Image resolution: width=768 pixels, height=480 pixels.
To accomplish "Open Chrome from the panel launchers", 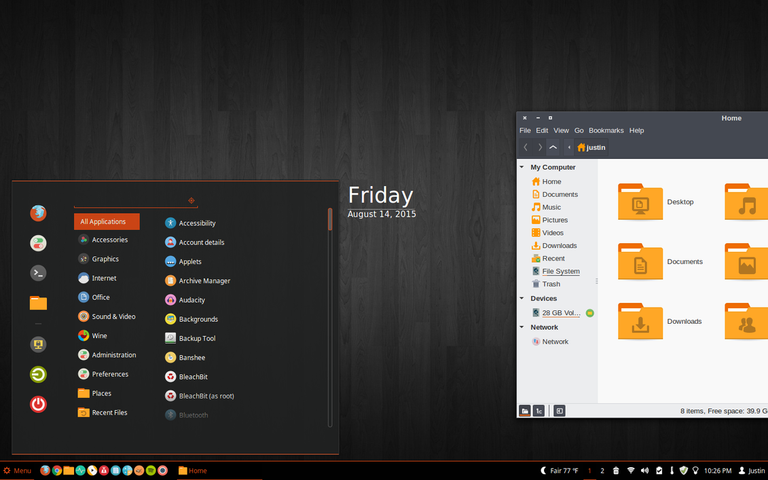I will (57, 471).
